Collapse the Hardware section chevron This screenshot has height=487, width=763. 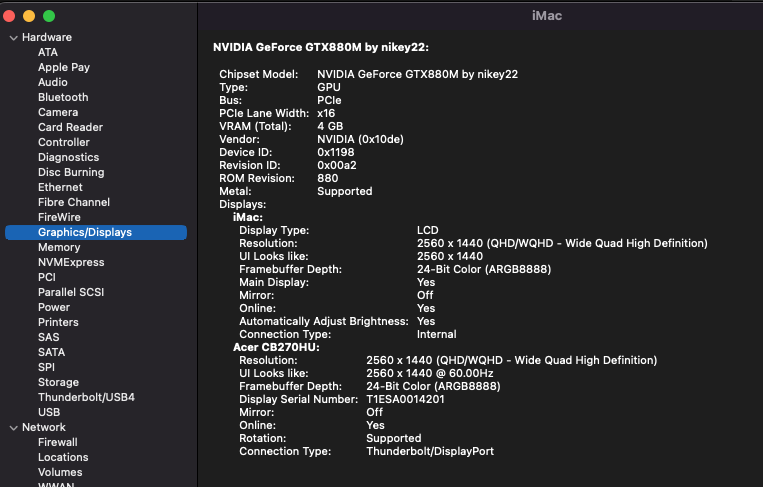(x=14, y=37)
